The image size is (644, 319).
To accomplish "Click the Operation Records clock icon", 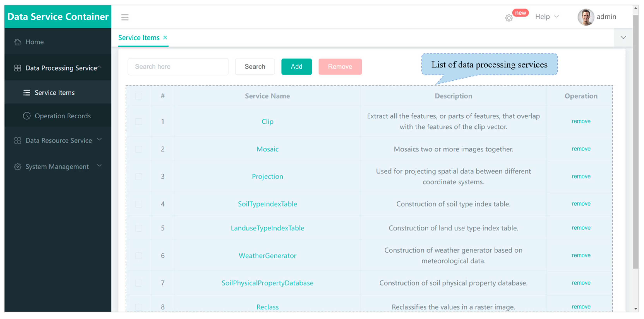I will click(x=27, y=116).
